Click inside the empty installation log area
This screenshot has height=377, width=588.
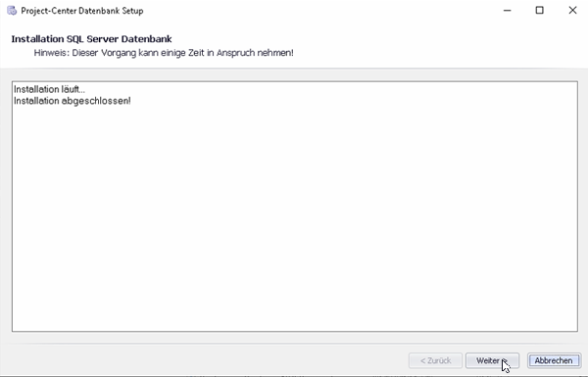click(295, 217)
